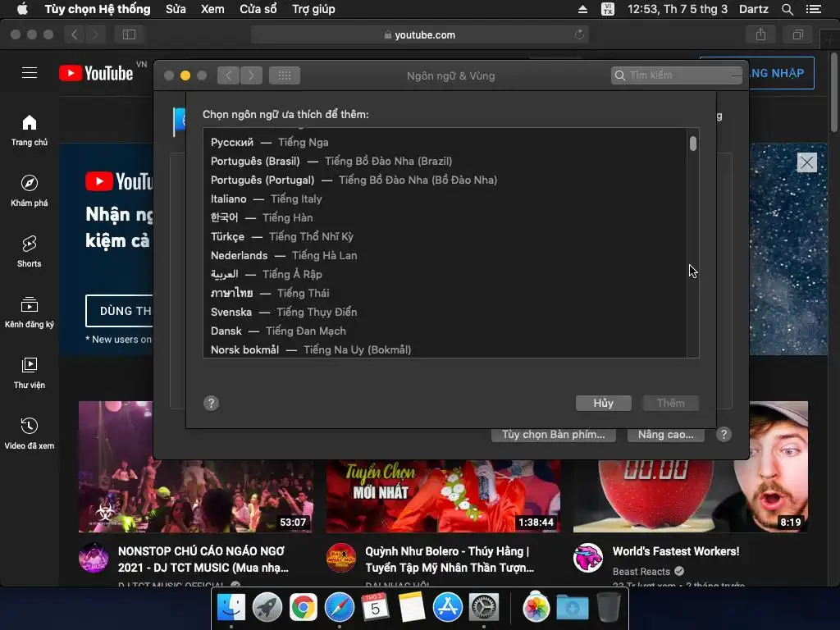Image resolution: width=840 pixels, height=630 pixels.
Task: Open Safari from the Dock
Action: 339,608
